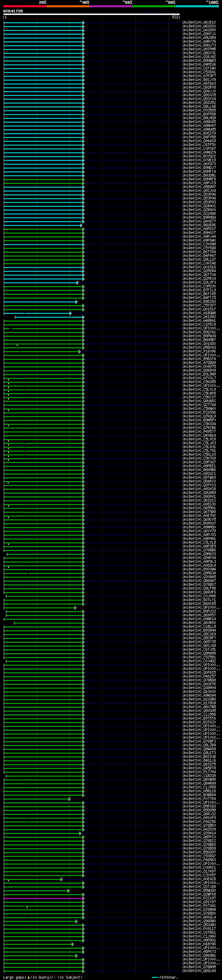This screenshot has width=222, height=980.
Task: Open the UniRef100_B9HJ73 hit
Action: click(x=199, y=45)
